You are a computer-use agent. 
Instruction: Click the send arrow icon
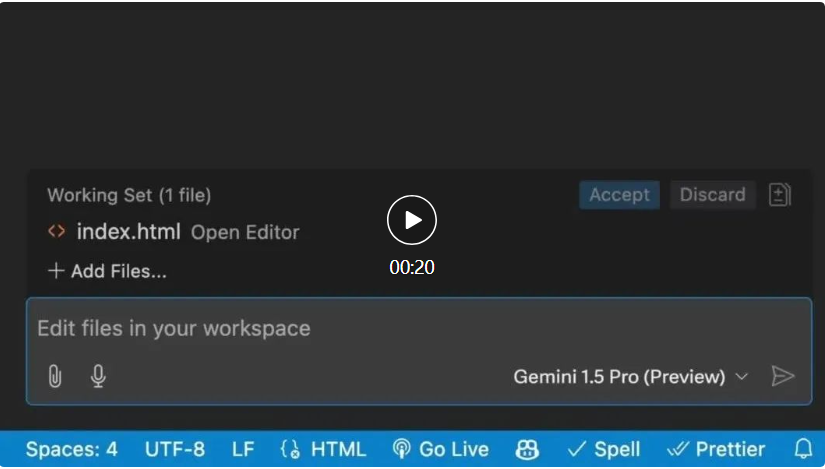click(x=783, y=376)
